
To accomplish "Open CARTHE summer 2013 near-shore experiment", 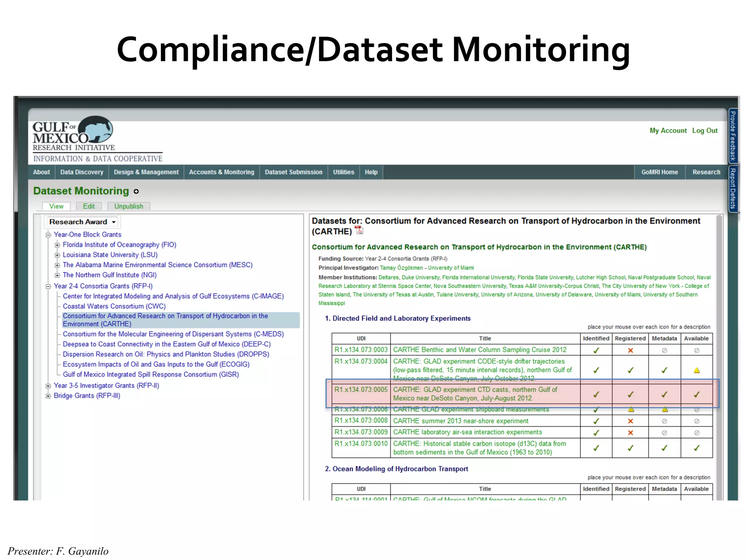I will [x=461, y=421].
